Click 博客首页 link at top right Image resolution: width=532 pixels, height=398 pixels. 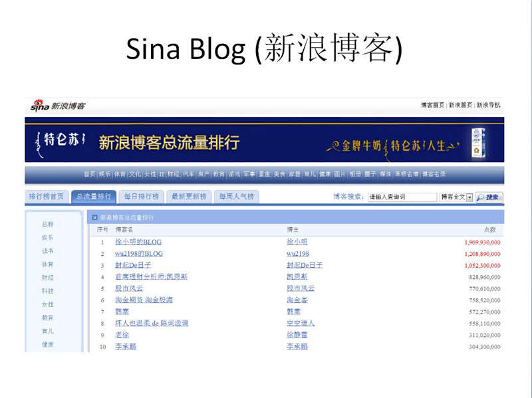(x=432, y=105)
